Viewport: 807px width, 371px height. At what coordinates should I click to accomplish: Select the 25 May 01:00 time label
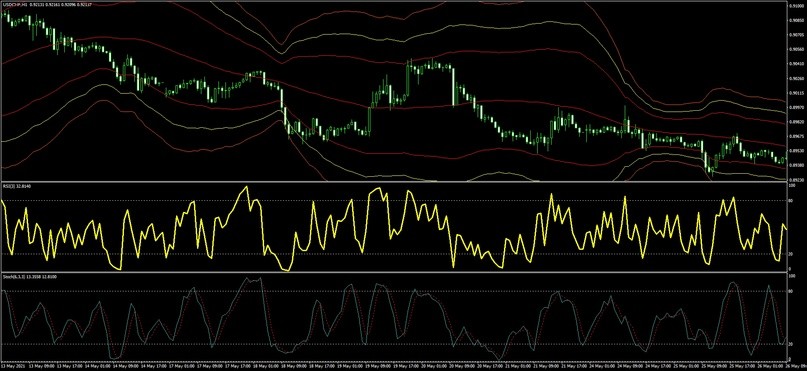point(686,366)
